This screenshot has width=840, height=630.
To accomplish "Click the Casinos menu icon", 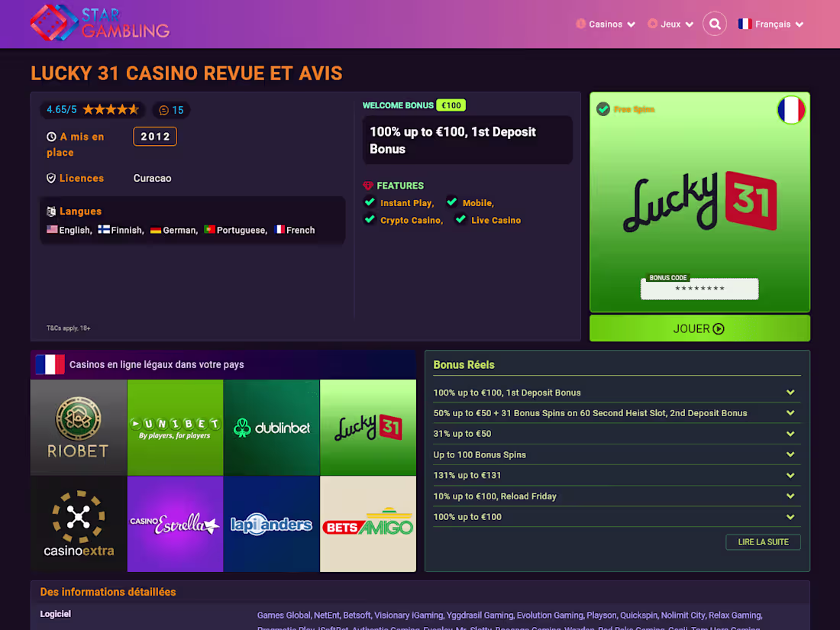I will click(580, 24).
